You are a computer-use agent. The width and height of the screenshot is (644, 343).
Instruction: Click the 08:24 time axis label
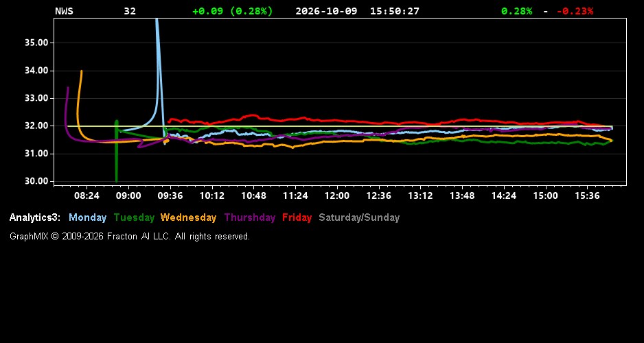(87, 196)
